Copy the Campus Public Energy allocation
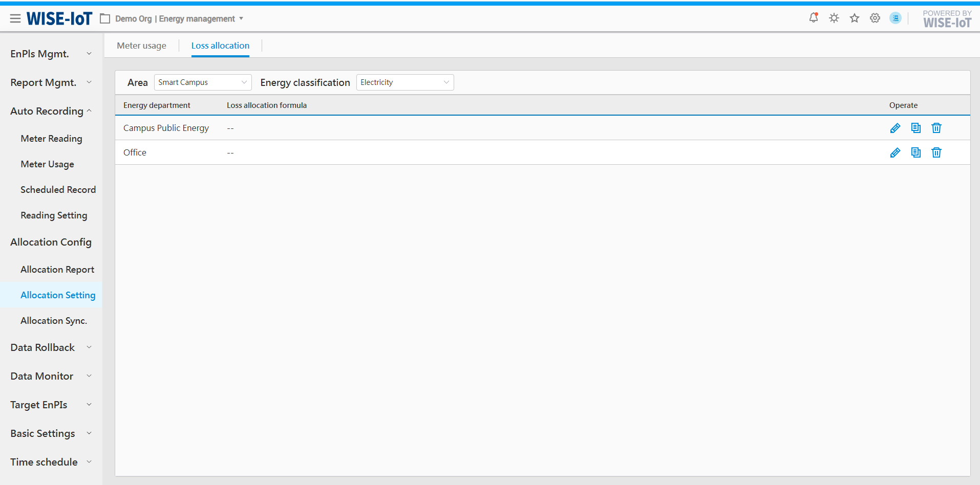The image size is (980, 485). pos(915,128)
